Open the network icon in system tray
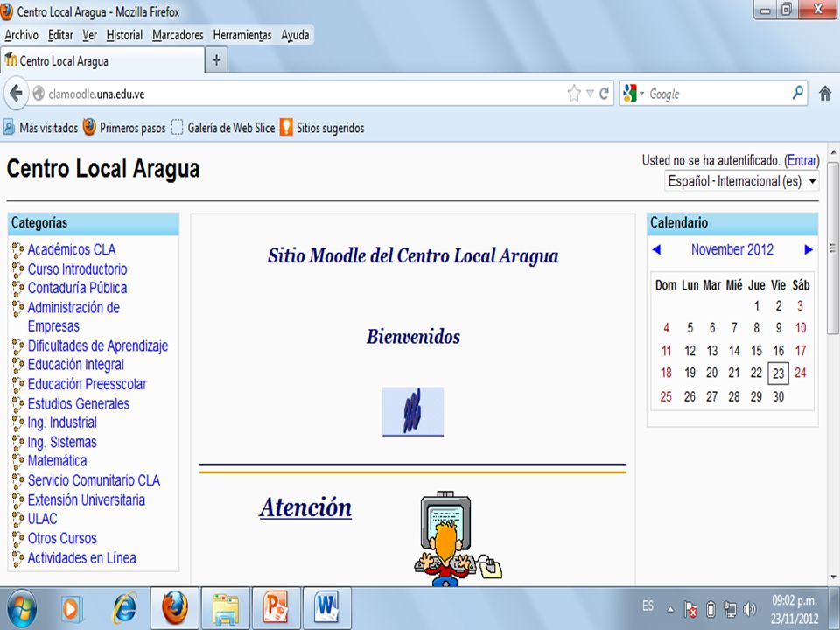The height and width of the screenshot is (630, 840). pyautogui.click(x=730, y=609)
